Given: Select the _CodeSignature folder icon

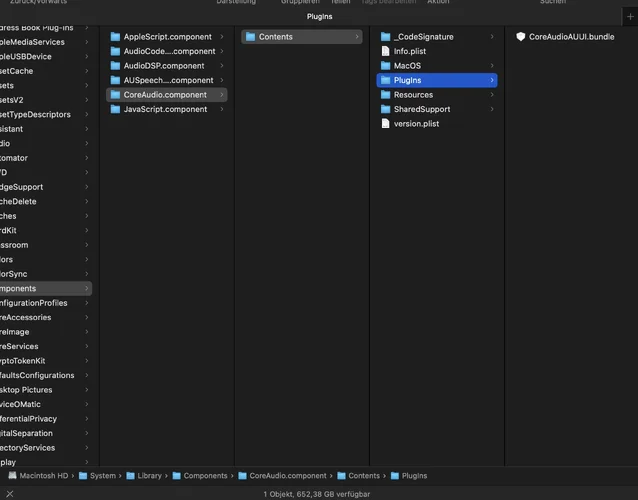Looking at the screenshot, I should point(385,37).
